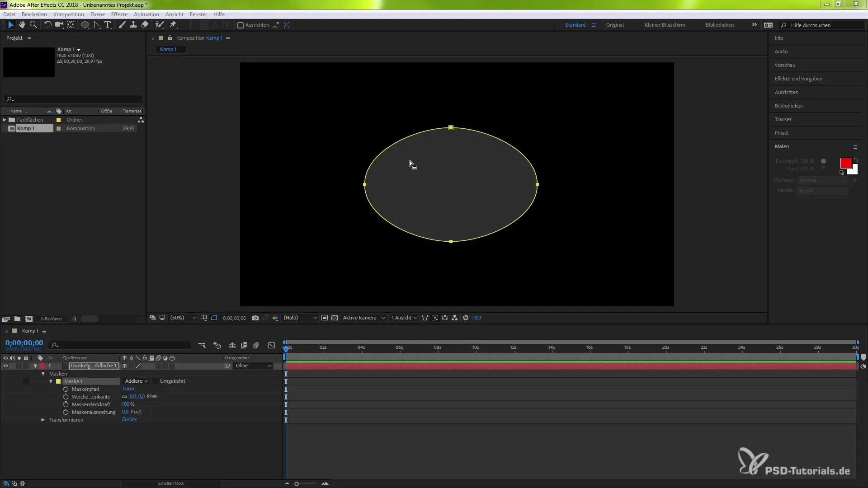Toggle lock box of Maske 1
This screenshot has width=868, height=488.
[x=26, y=381]
